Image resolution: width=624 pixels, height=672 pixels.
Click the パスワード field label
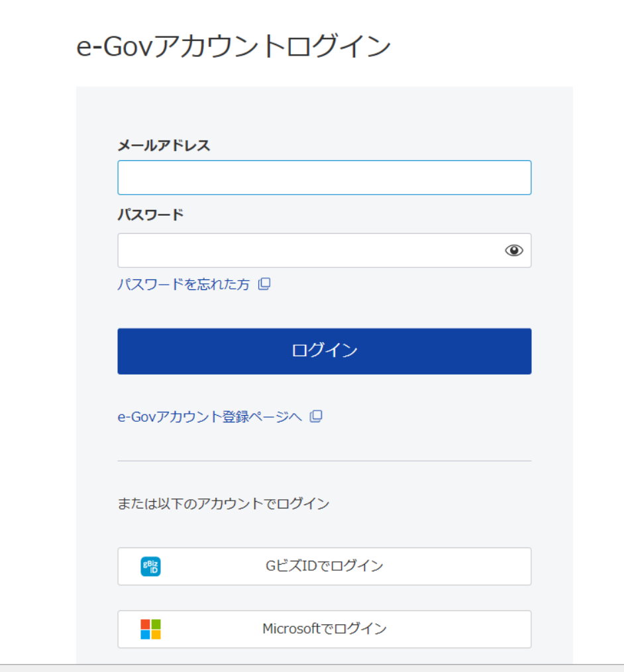click(150, 215)
